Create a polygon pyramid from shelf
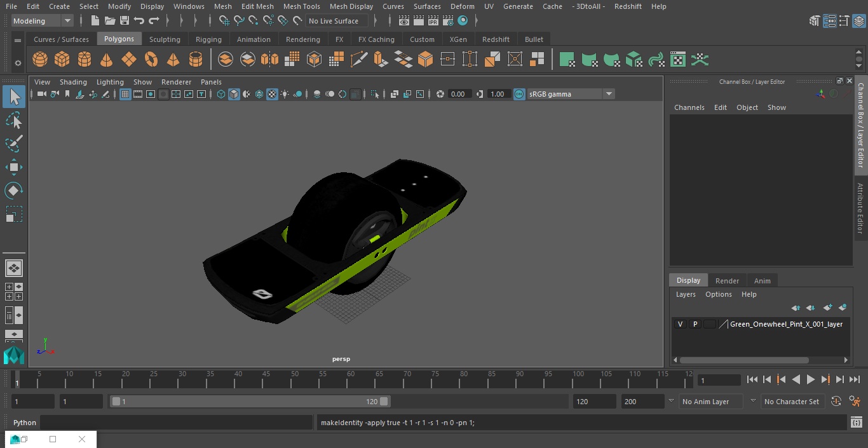Screen dimensions: 868x448 click(173, 60)
